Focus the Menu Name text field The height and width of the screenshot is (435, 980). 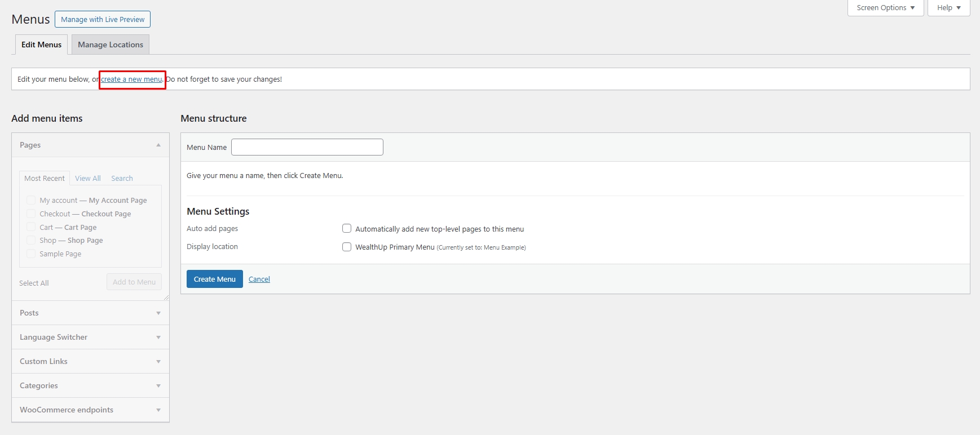pyautogui.click(x=307, y=148)
